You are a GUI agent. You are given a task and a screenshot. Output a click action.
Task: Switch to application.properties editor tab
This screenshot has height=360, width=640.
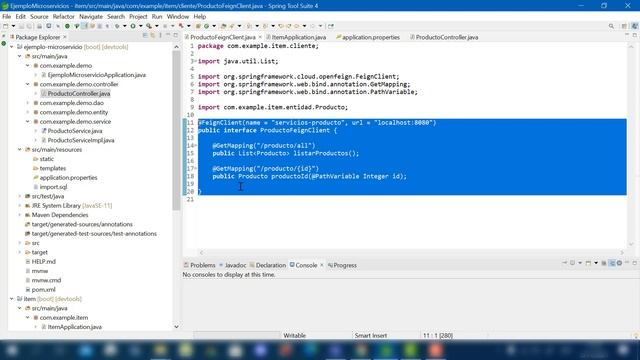click(368, 37)
